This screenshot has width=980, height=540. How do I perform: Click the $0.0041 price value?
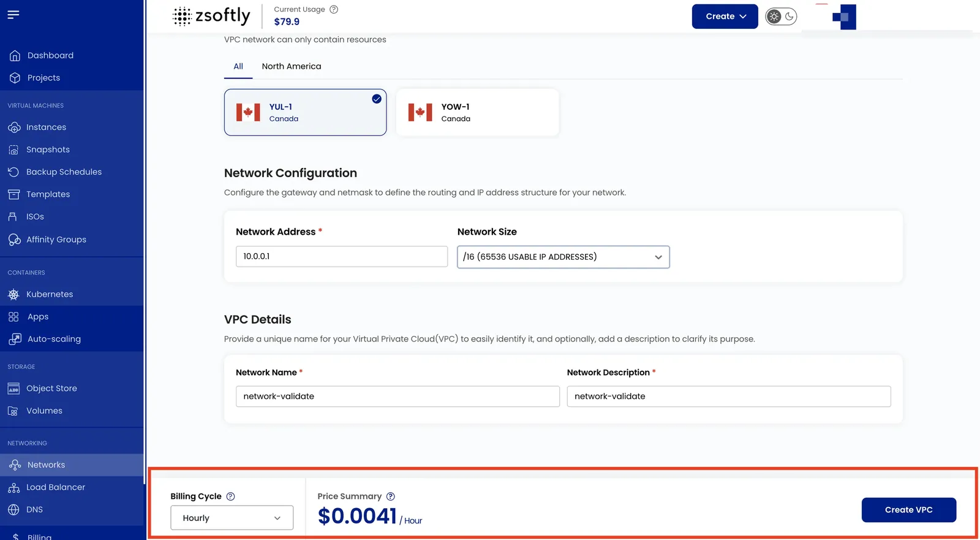357,516
